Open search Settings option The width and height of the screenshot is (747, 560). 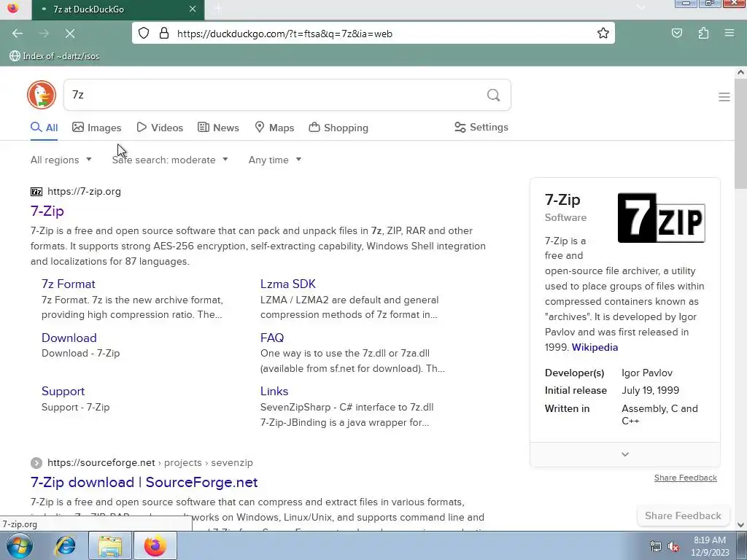pyautogui.click(x=481, y=127)
